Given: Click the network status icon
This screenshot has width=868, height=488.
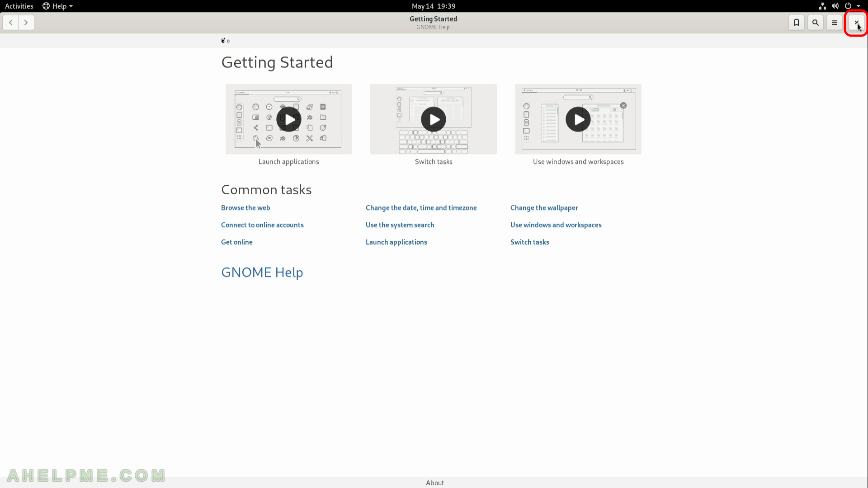Looking at the screenshot, I should (x=822, y=6).
